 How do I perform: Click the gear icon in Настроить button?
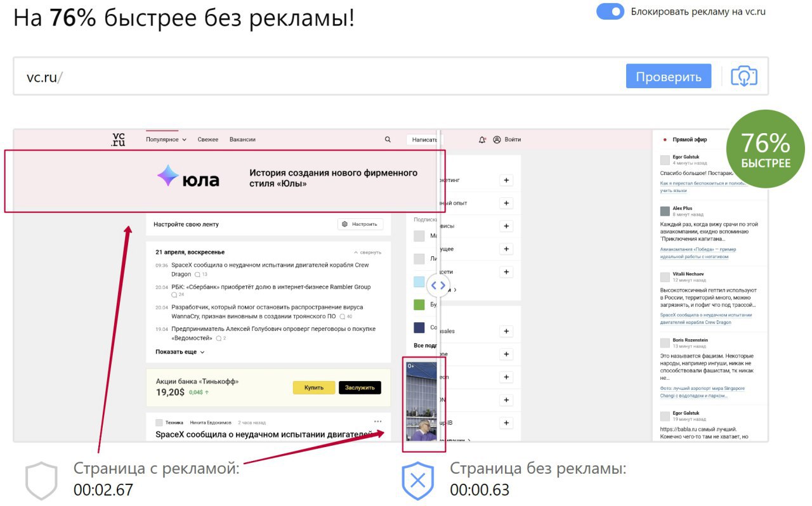pos(344,224)
